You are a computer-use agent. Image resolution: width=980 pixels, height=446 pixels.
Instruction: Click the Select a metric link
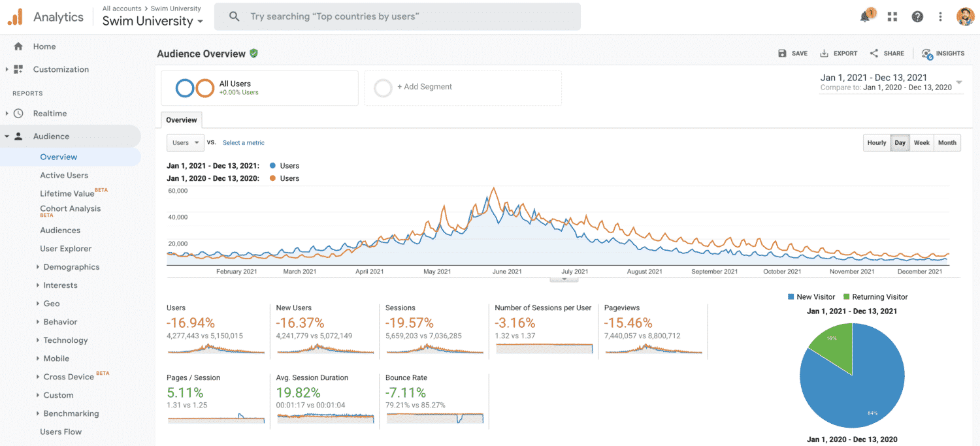tap(244, 143)
